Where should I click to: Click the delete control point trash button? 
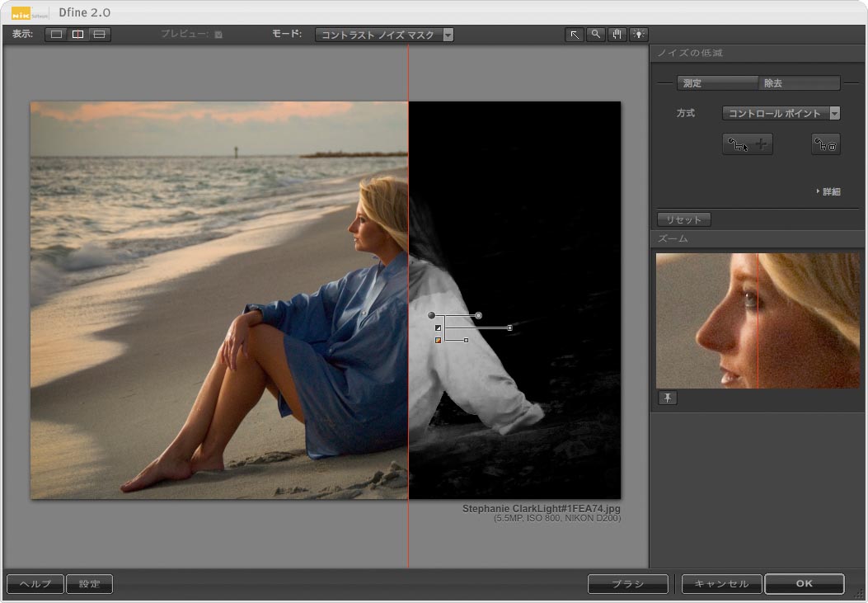click(825, 144)
